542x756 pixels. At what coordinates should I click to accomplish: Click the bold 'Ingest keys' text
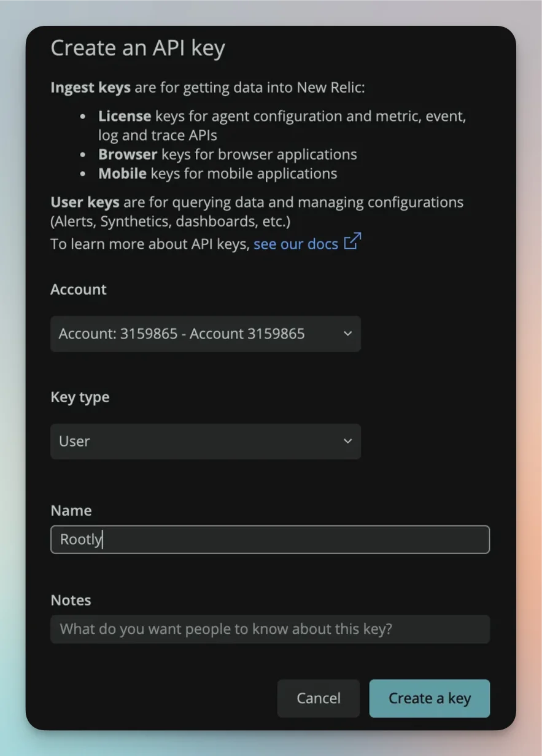[90, 88]
